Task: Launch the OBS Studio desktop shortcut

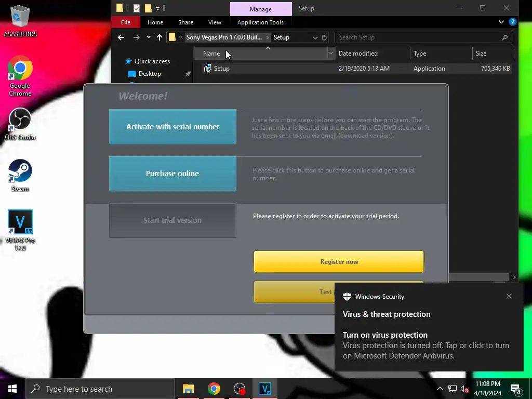Action: 20,124
